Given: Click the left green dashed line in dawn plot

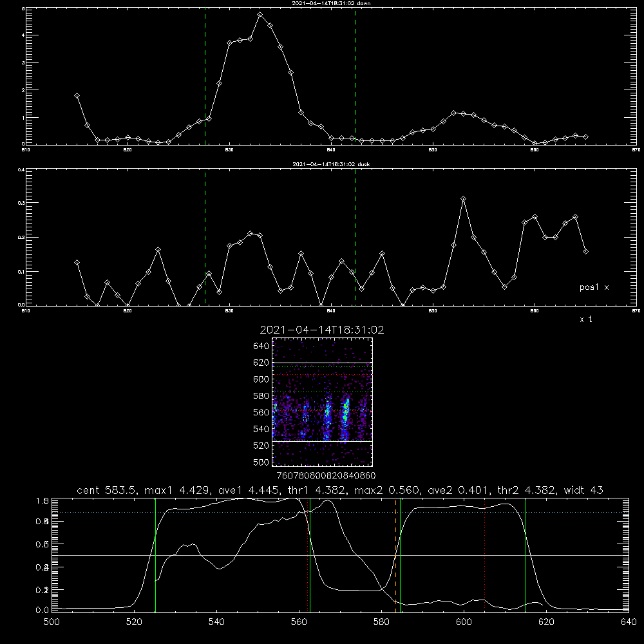Looking at the screenshot, I should tap(205, 77).
